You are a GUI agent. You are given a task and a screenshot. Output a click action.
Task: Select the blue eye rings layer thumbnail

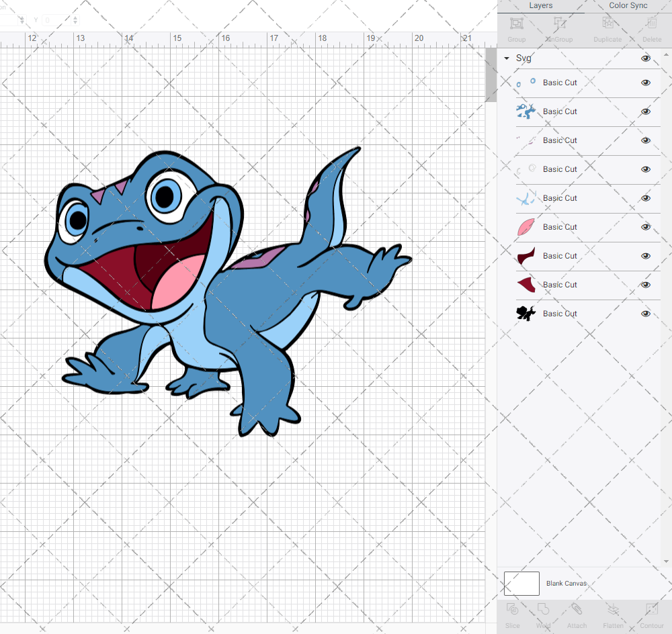(526, 83)
